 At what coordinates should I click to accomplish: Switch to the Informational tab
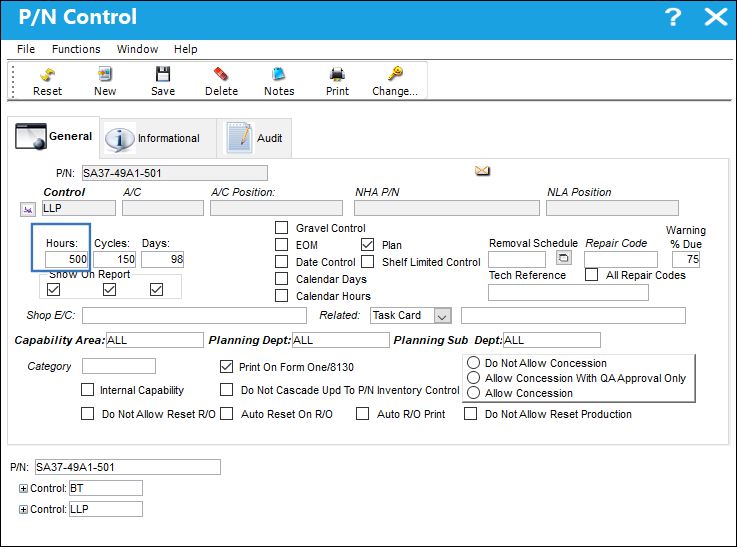click(x=158, y=138)
